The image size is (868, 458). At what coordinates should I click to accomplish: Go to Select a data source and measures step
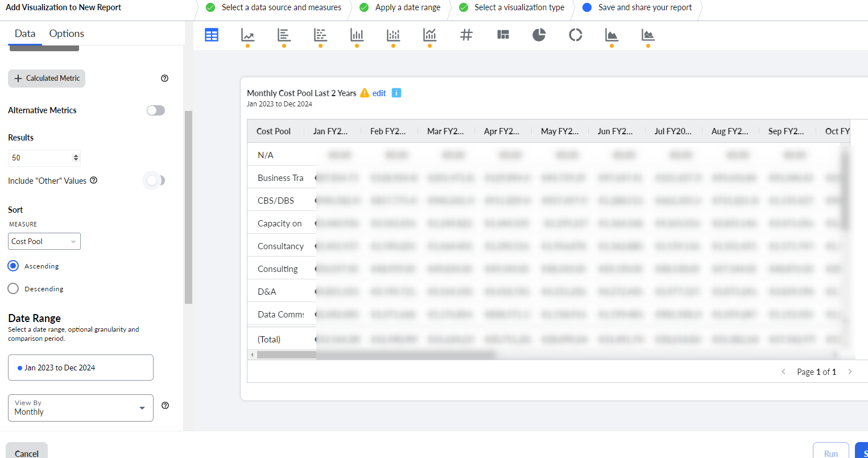275,7
